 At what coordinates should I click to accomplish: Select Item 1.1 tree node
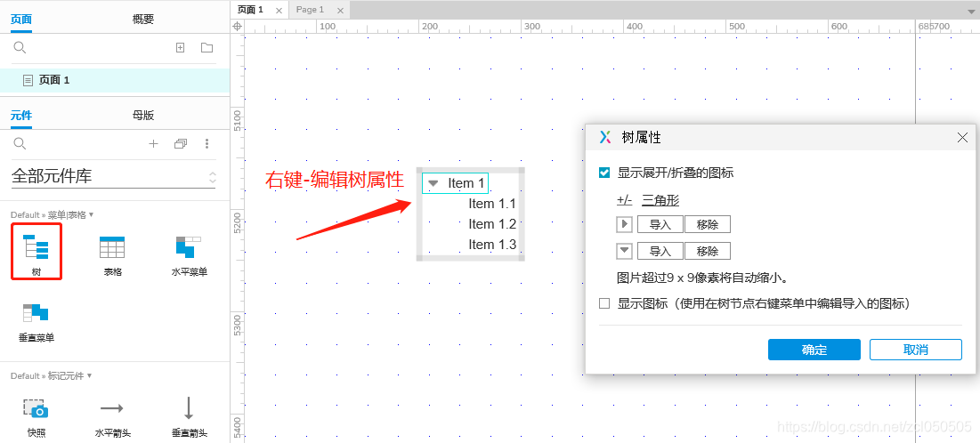pos(492,204)
